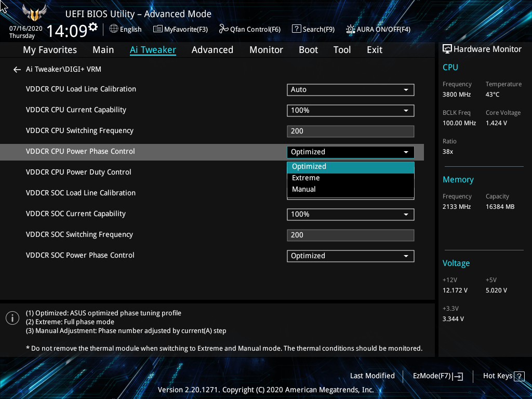Image resolution: width=532 pixels, height=399 pixels.
Task: Change language from English
Action: pyautogui.click(x=130, y=29)
